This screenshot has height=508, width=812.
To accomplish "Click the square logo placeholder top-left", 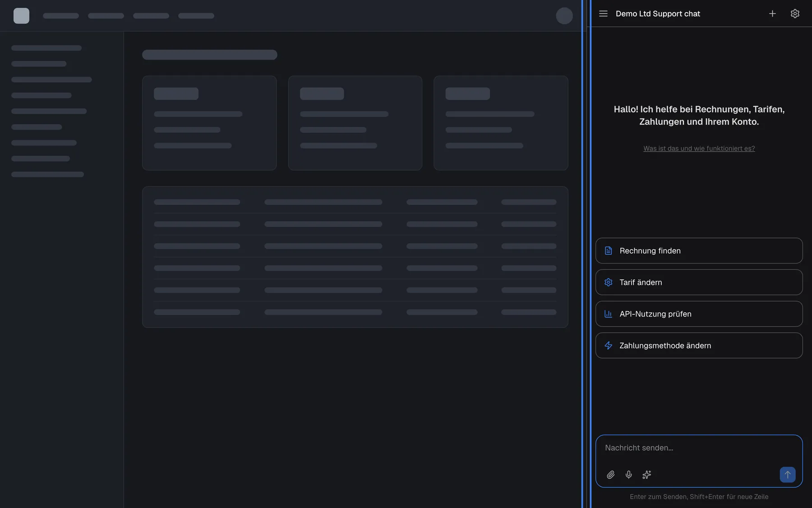I will tap(21, 16).
